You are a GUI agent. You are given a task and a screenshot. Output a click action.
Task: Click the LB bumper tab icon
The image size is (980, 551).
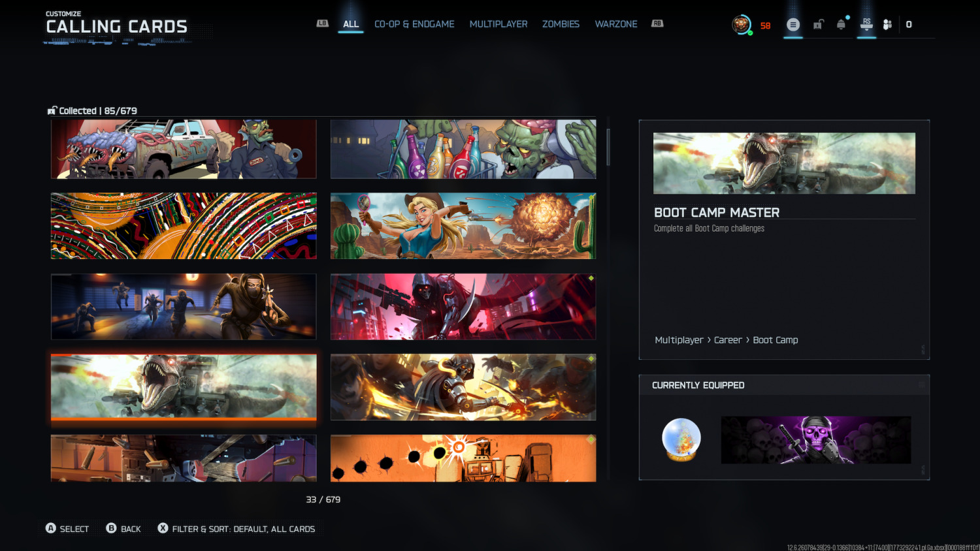click(322, 24)
